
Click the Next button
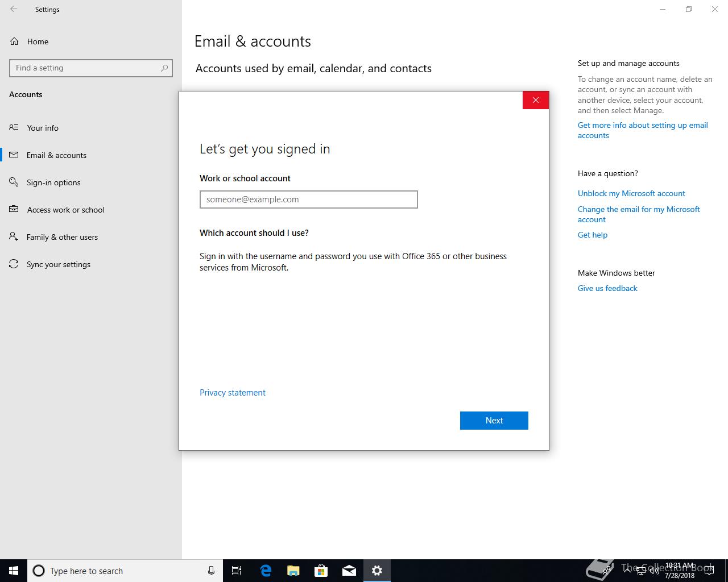(x=494, y=421)
